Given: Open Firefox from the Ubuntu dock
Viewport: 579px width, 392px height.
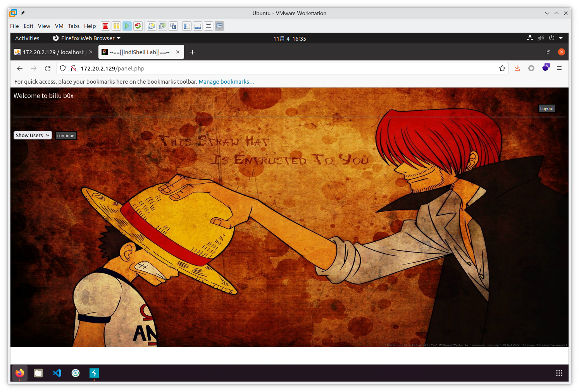Looking at the screenshot, I should tap(20, 373).
